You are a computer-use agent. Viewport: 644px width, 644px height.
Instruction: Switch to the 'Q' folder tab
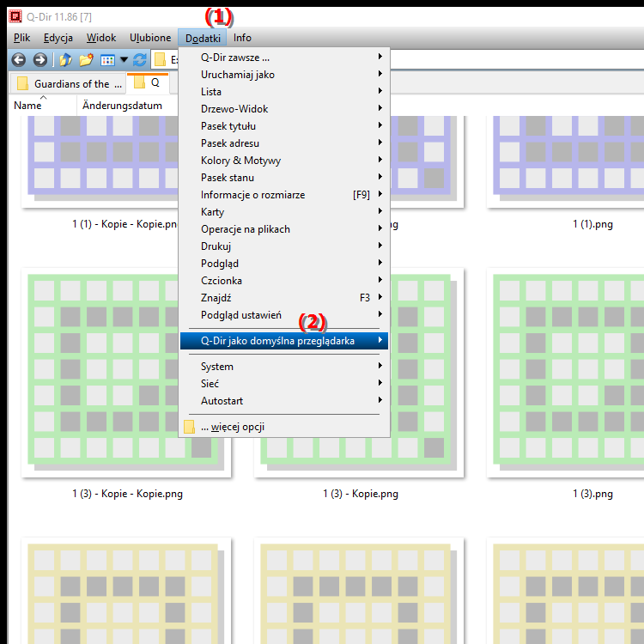(148, 82)
